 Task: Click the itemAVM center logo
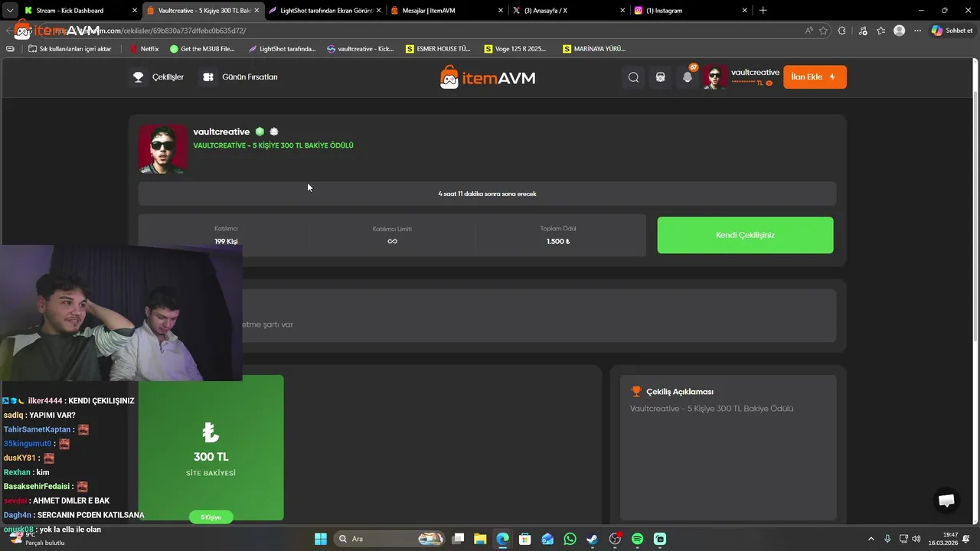tap(488, 77)
